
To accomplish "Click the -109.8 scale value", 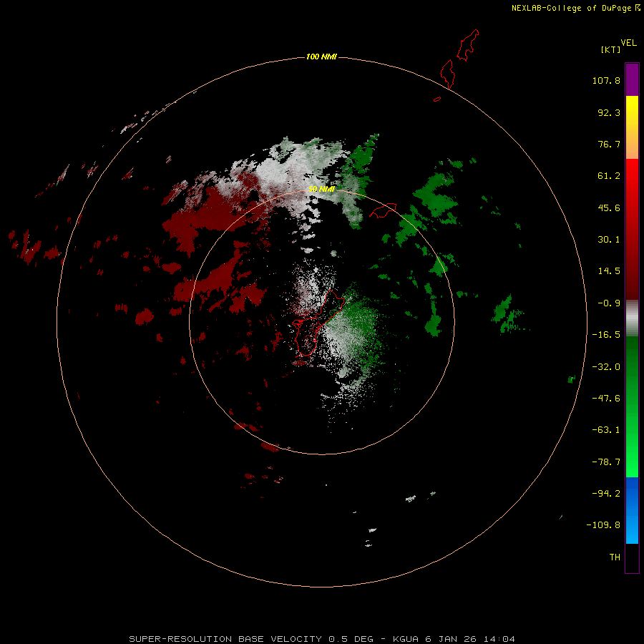I will coord(603,525).
